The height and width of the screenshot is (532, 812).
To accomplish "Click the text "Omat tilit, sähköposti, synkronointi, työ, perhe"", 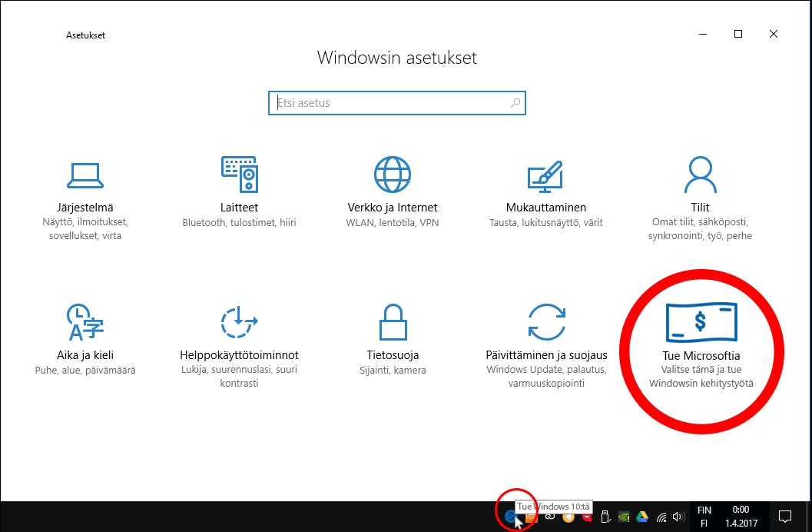I will (x=700, y=228).
